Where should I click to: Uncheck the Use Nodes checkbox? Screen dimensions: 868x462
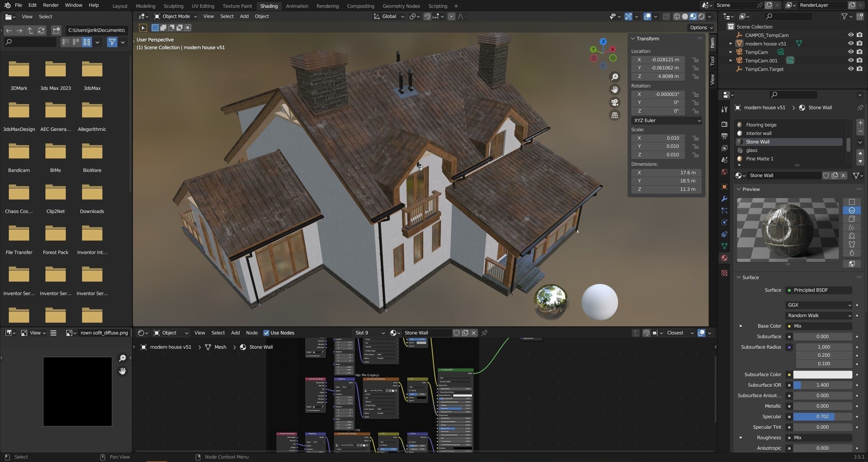tap(266, 333)
